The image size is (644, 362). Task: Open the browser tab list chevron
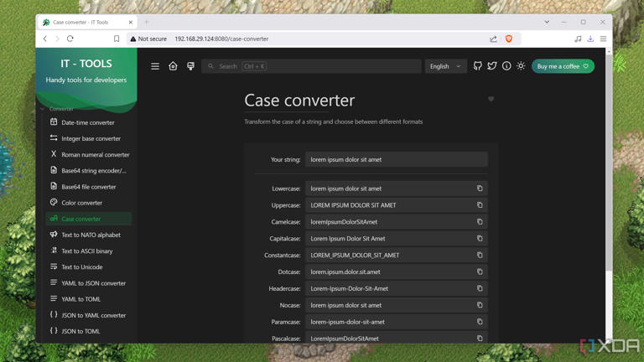pos(547,23)
